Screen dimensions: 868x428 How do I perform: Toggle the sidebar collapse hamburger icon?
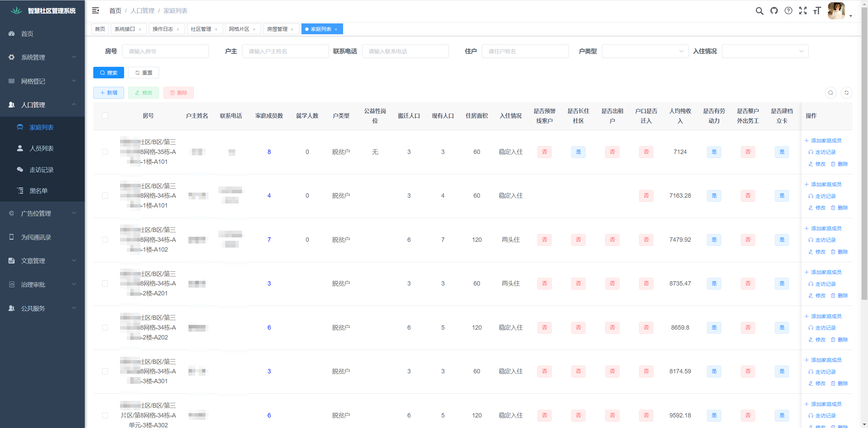(96, 11)
